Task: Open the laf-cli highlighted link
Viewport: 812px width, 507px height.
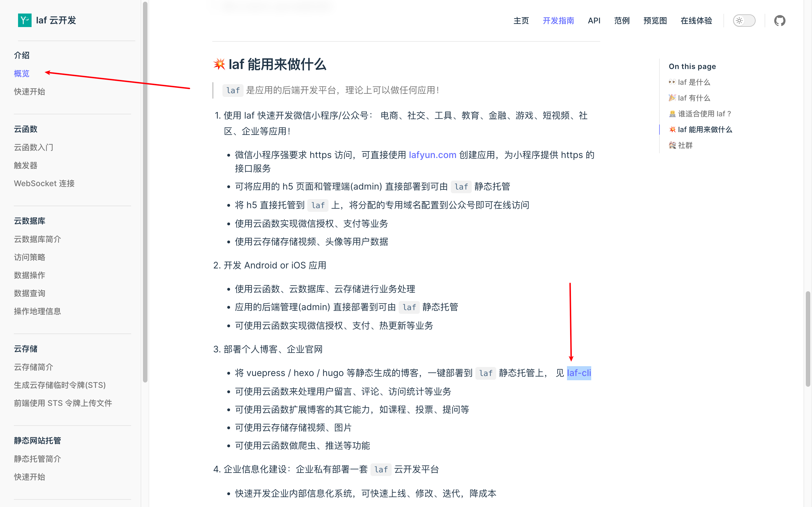Action: coord(579,373)
